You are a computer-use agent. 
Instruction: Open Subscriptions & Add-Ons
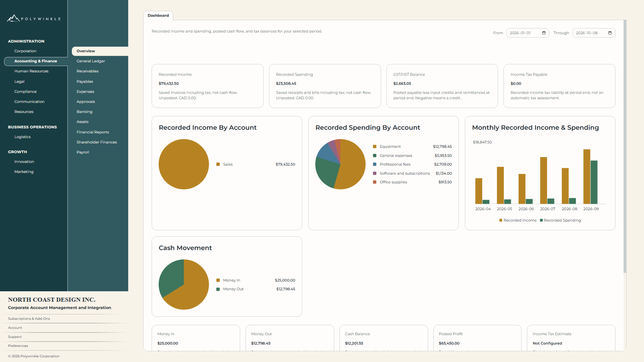[29, 319]
